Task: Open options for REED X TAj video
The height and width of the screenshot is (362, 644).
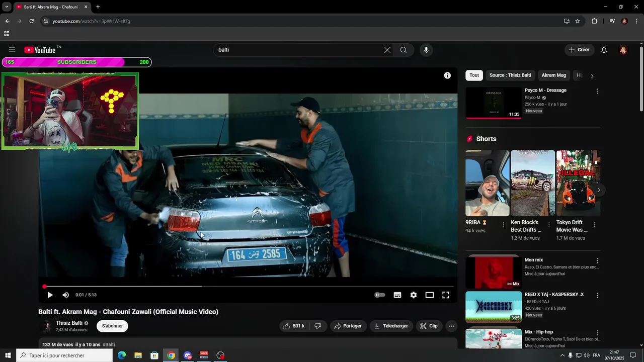Action: tap(598, 295)
